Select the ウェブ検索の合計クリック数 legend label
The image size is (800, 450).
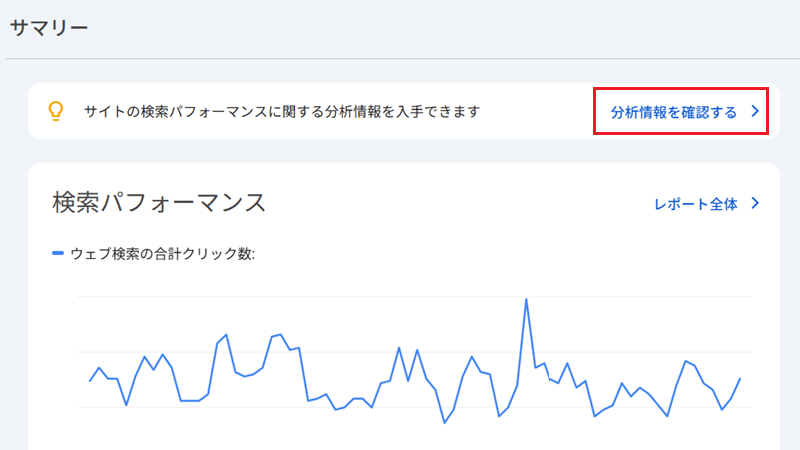point(162,254)
